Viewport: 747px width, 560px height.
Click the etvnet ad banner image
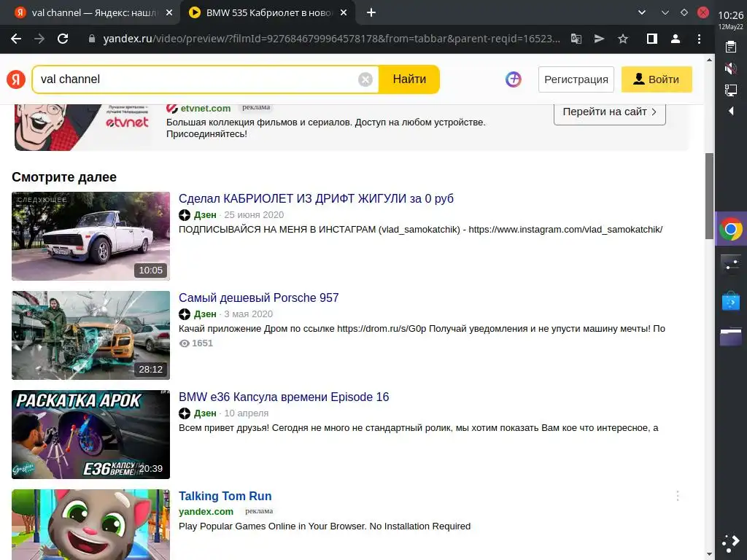83,127
